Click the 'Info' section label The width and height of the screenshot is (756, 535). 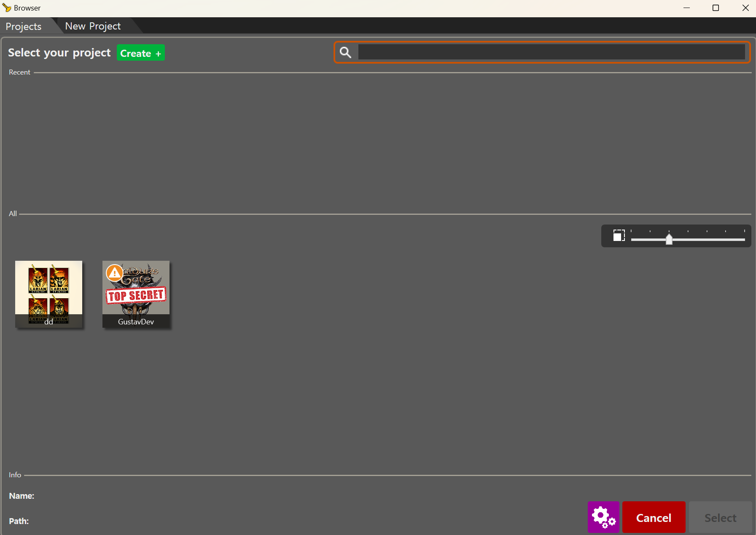pos(15,475)
